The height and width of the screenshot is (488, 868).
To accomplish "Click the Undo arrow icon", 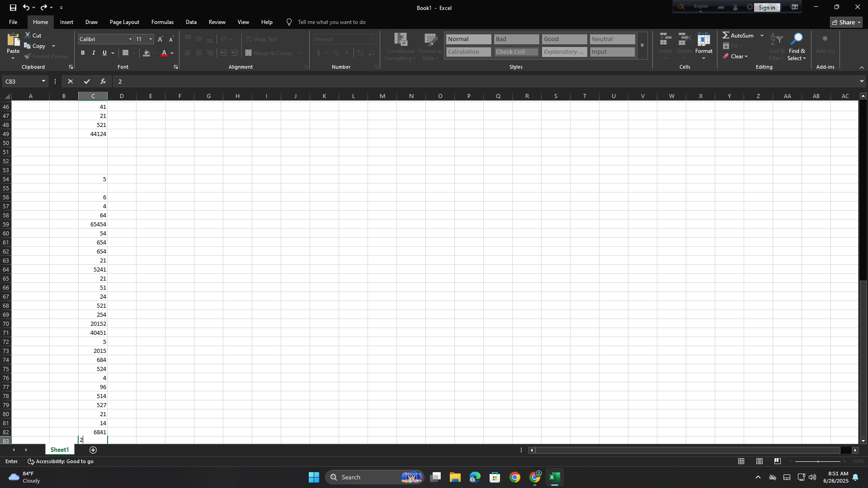I will pos(26,8).
